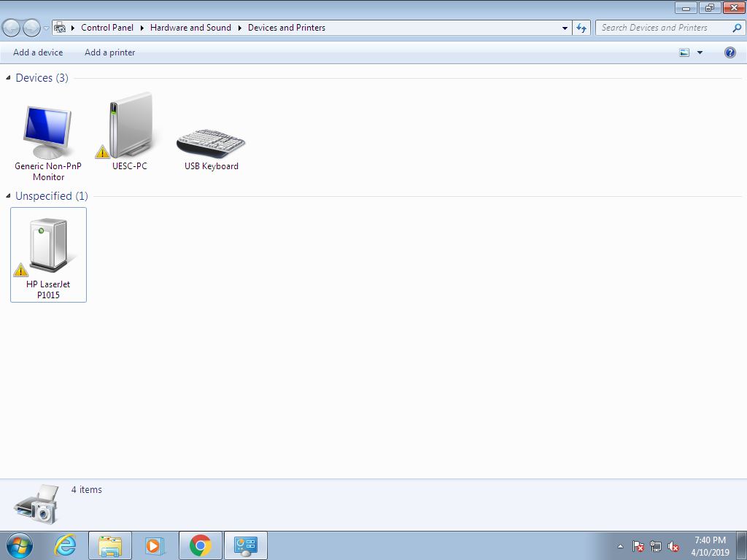Click Show desktop button at taskbar end
747x560 pixels.
coord(742,546)
